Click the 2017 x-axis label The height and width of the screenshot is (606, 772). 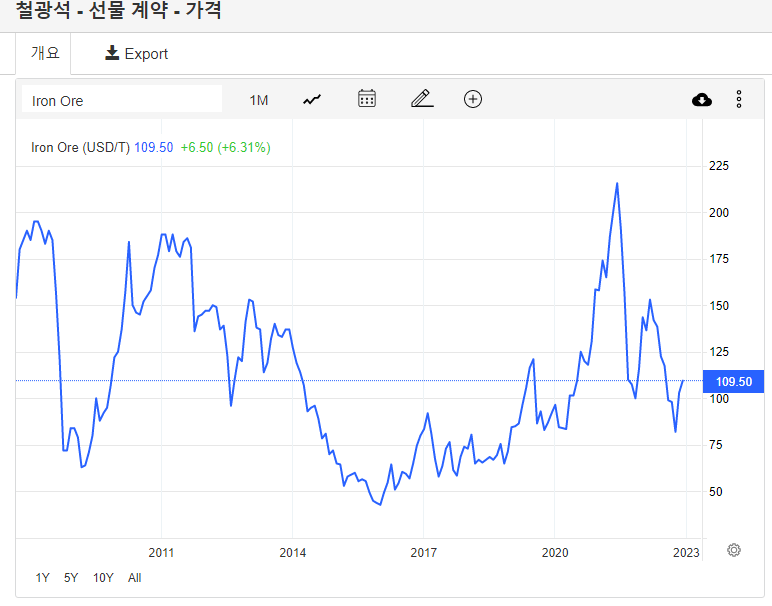pyautogui.click(x=423, y=552)
